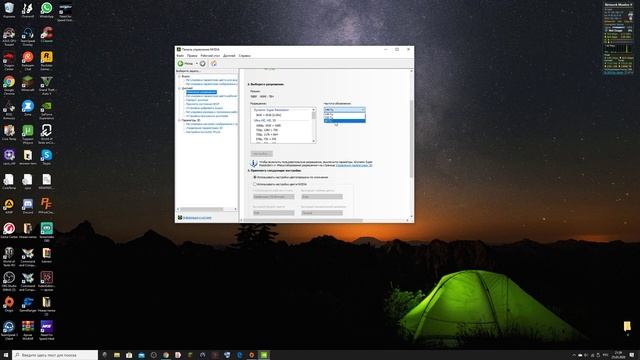Open Minecraft desktop shortcut
This screenshot has width=640, height=360.
click(x=28, y=84)
